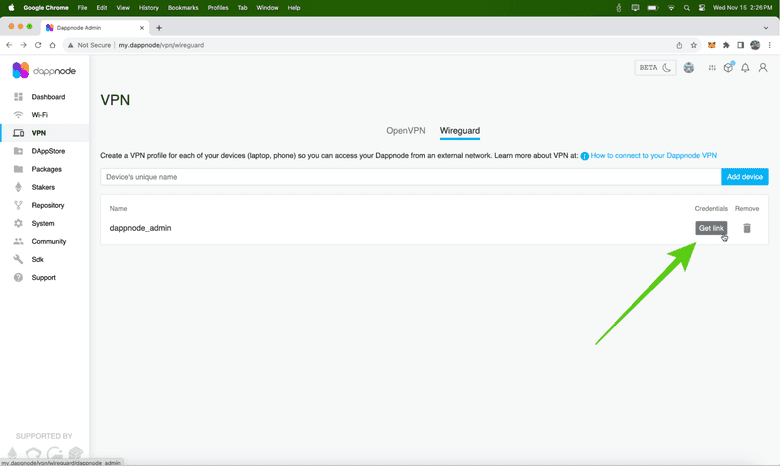
Task: Click the info icon beside VPN help link
Action: [x=585, y=156]
